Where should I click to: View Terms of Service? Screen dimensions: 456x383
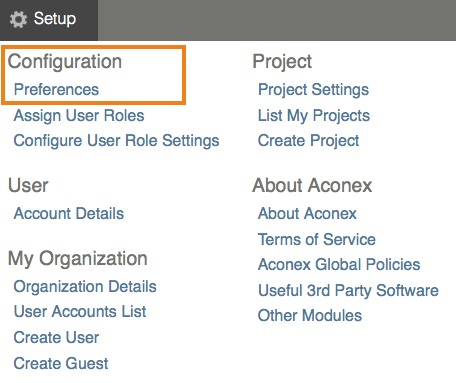317,239
